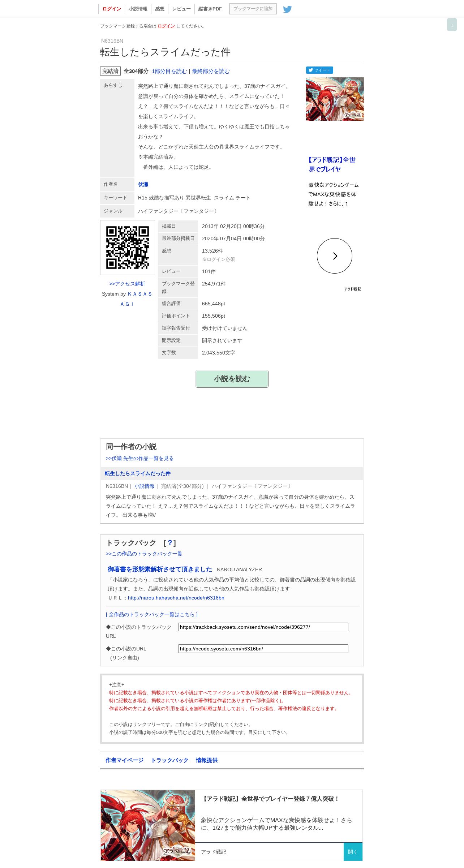
Task: Click the ブックマークに追加 button
Action: click(x=253, y=9)
